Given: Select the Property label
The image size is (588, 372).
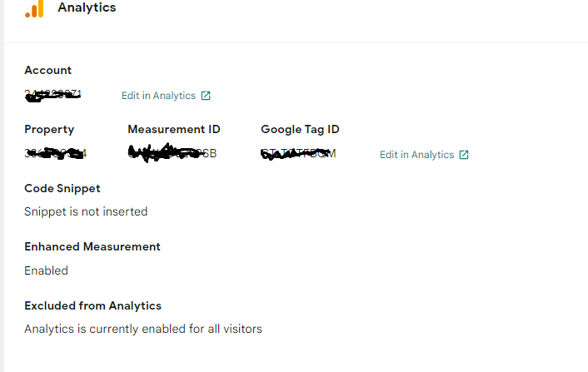Looking at the screenshot, I should (x=49, y=129).
